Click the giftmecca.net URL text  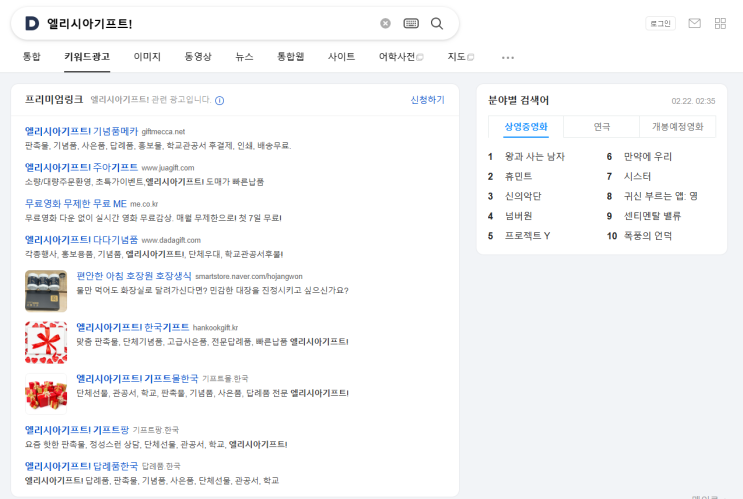point(163,132)
